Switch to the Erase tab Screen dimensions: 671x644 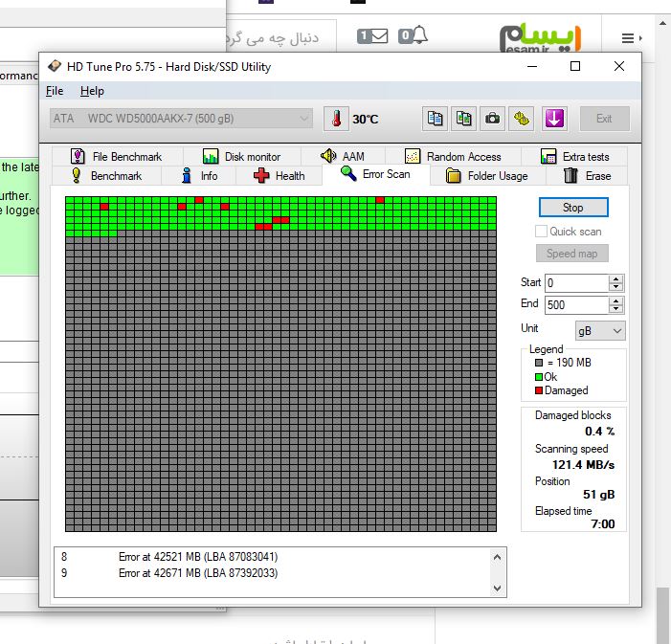tap(587, 176)
